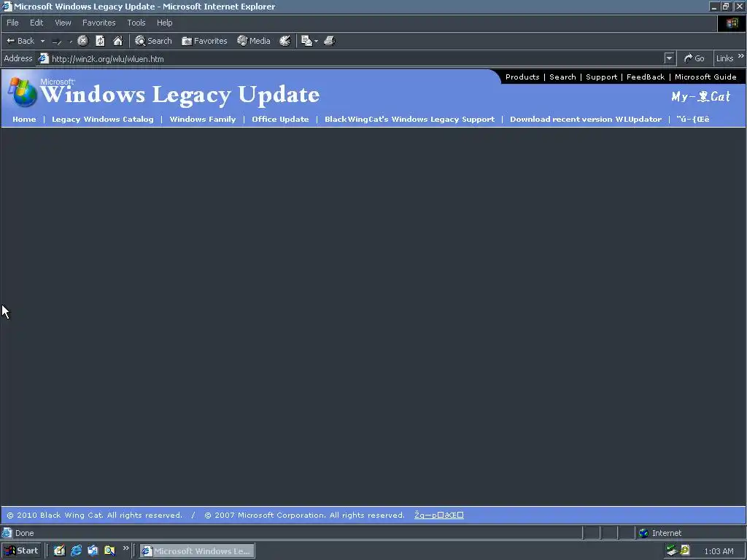The height and width of the screenshot is (560, 747).
Task: Open BlackWingCat's Windows Legacy Support
Action: tap(409, 120)
